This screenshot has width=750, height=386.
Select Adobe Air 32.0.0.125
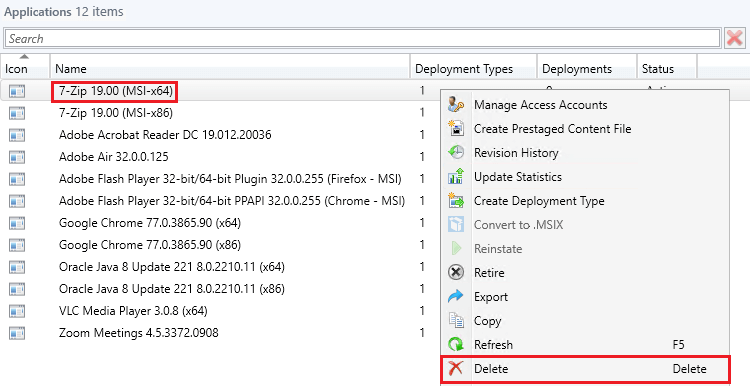(x=113, y=157)
